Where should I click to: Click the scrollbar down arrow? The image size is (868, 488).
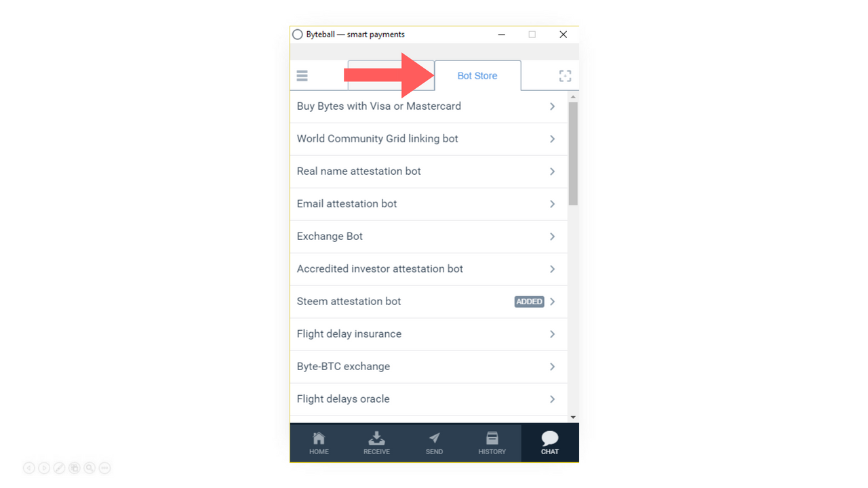coord(573,418)
